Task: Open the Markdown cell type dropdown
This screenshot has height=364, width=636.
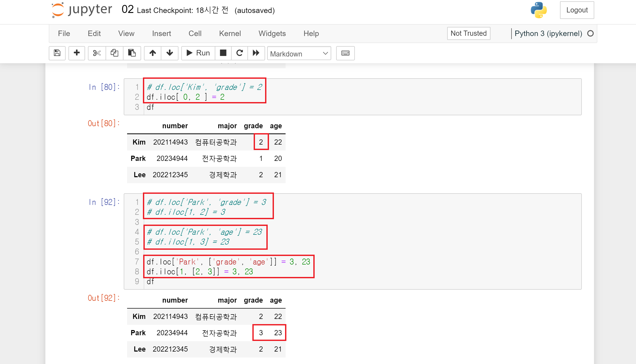Action: tap(299, 54)
